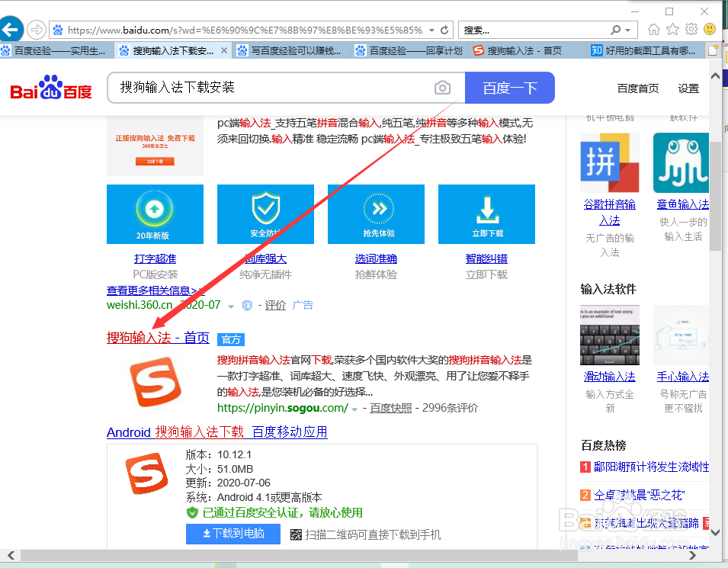
Task: Click 查看更多相关信息 link
Action: tap(156, 290)
